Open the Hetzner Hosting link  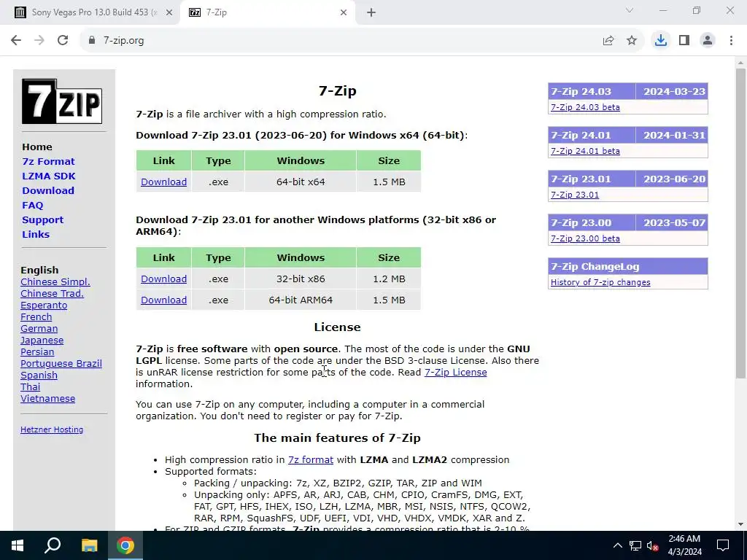coord(52,429)
